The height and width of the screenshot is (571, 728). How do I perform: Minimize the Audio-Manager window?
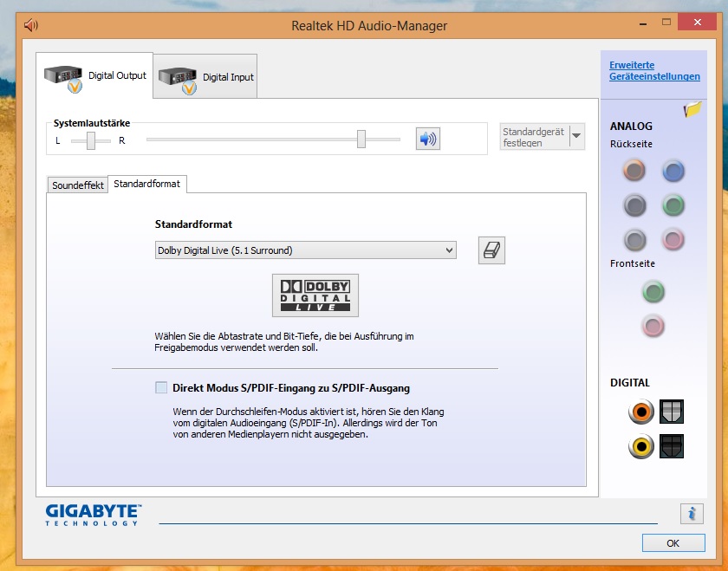643,23
